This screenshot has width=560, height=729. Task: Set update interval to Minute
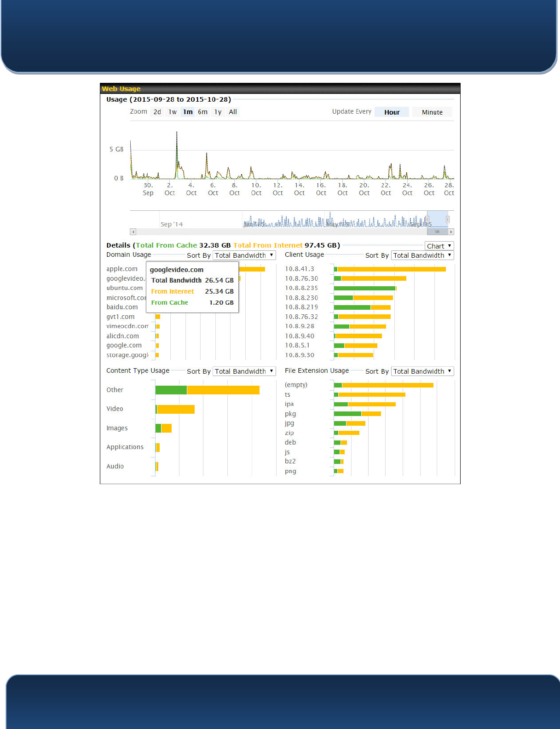pos(432,112)
